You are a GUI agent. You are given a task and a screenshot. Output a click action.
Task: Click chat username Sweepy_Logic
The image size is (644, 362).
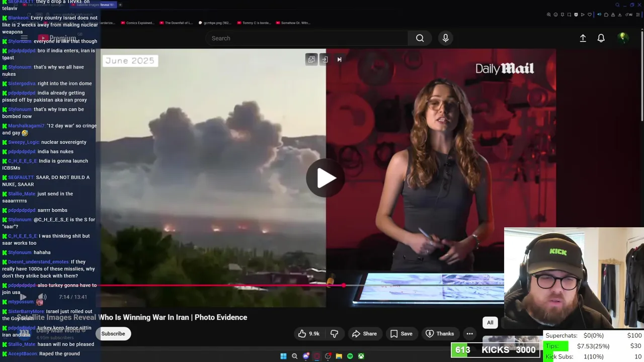[x=23, y=142]
